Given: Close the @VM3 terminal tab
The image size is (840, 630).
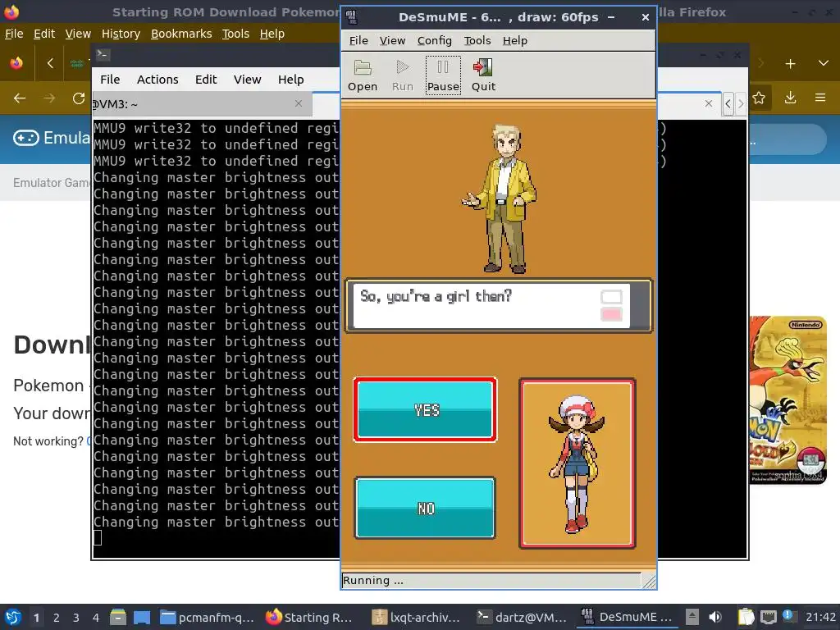Looking at the screenshot, I should [x=299, y=103].
